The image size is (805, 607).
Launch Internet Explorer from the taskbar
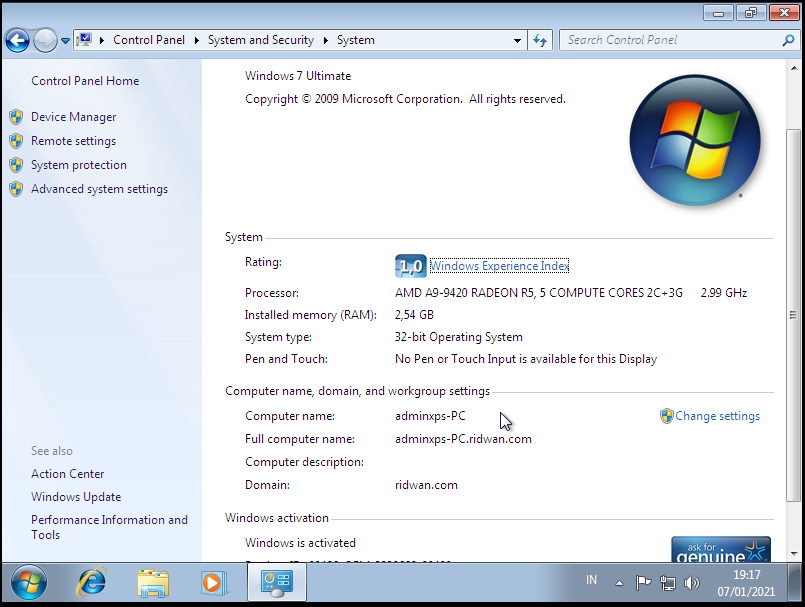coord(91,582)
